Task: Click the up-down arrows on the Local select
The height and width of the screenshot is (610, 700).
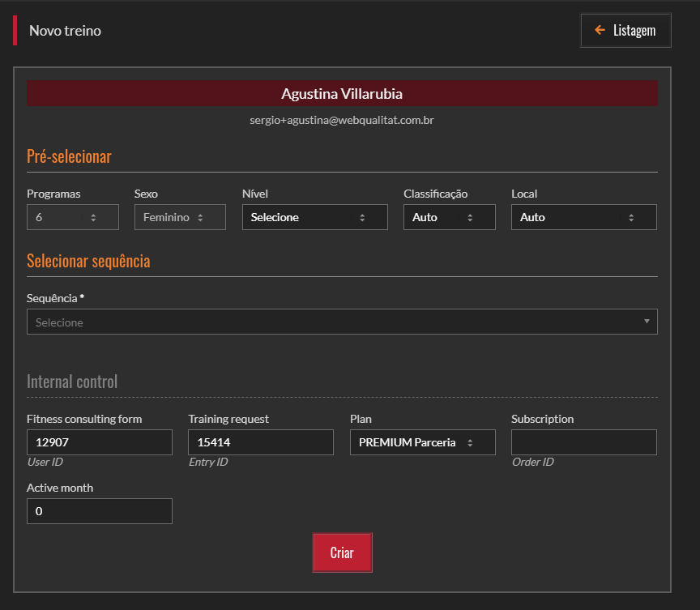Action: pos(631,218)
